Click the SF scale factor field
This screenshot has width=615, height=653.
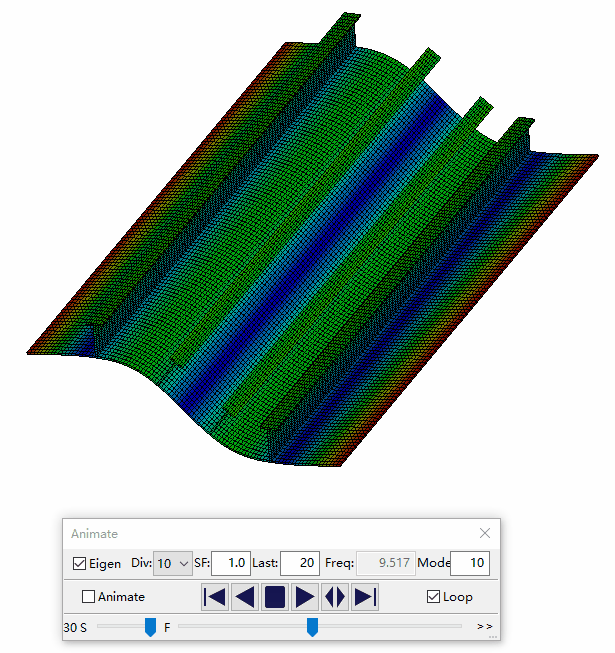tap(231, 563)
